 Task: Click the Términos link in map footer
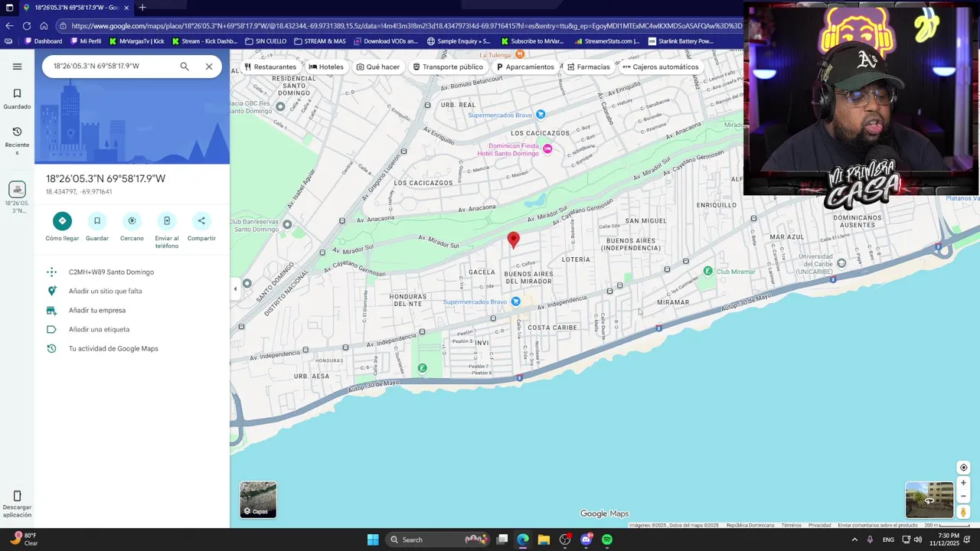791,525
